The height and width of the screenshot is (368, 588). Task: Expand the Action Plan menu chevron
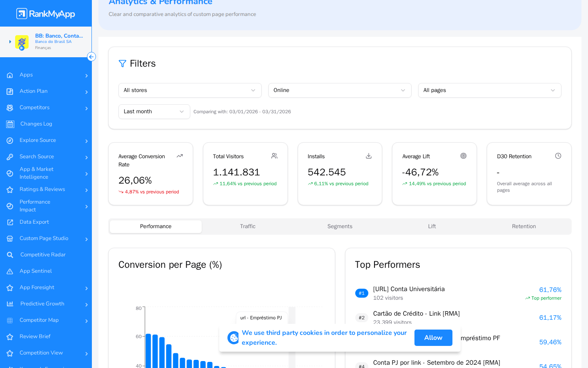click(x=87, y=92)
